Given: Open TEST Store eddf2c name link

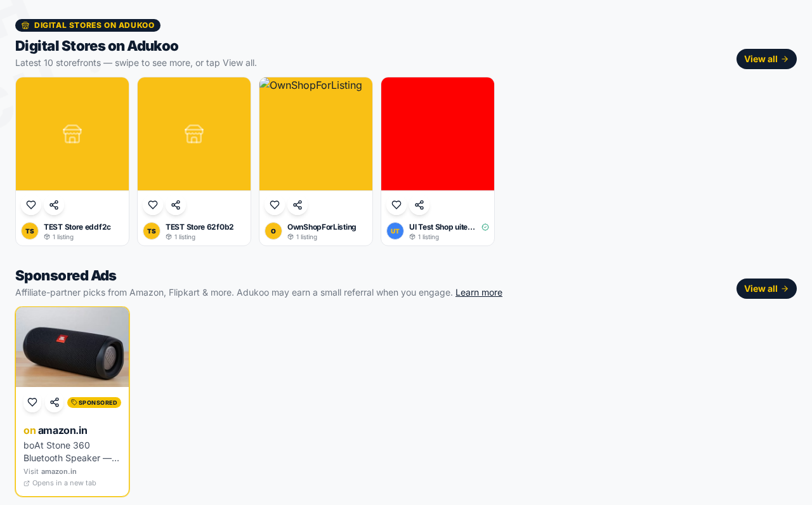Looking at the screenshot, I should click(x=77, y=227).
